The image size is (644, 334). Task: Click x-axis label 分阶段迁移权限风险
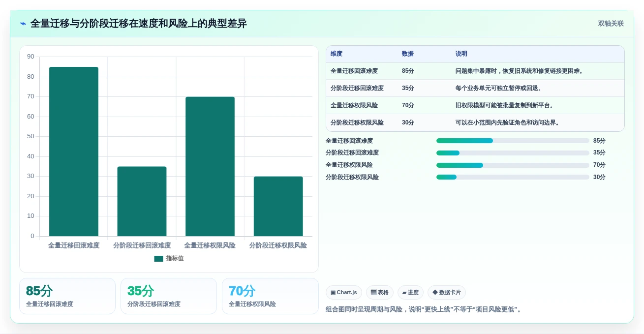(278, 245)
